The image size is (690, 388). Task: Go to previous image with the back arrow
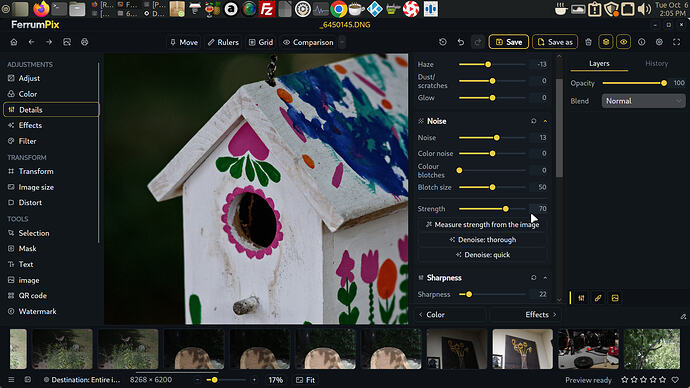(x=31, y=42)
